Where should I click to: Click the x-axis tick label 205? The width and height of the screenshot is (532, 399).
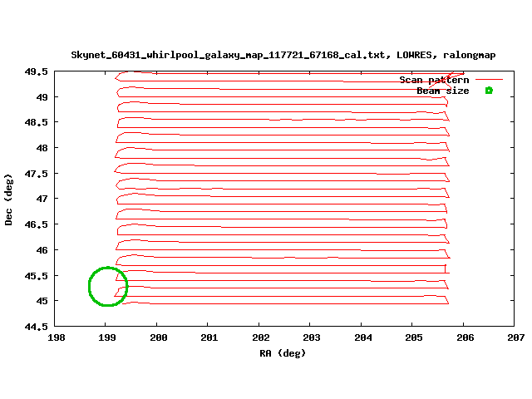point(414,337)
